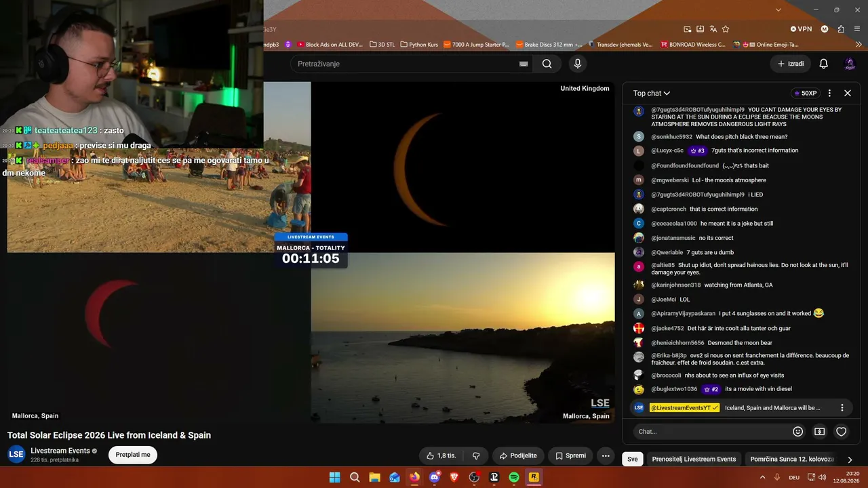Start voice search with microphone icon
Screen dimensions: 868x488
(x=577, y=64)
